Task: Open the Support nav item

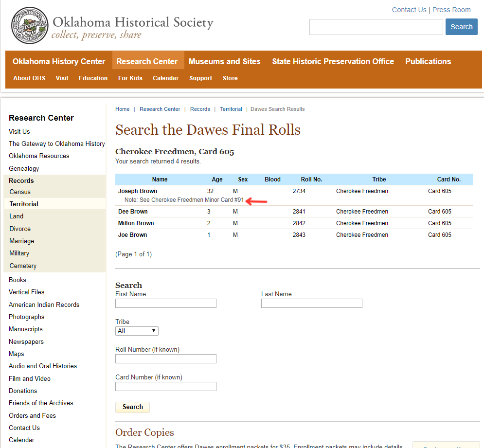Action: [200, 78]
